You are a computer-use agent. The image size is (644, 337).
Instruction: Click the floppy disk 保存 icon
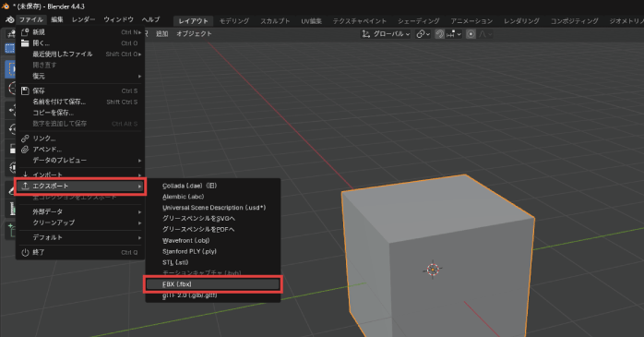(x=25, y=90)
